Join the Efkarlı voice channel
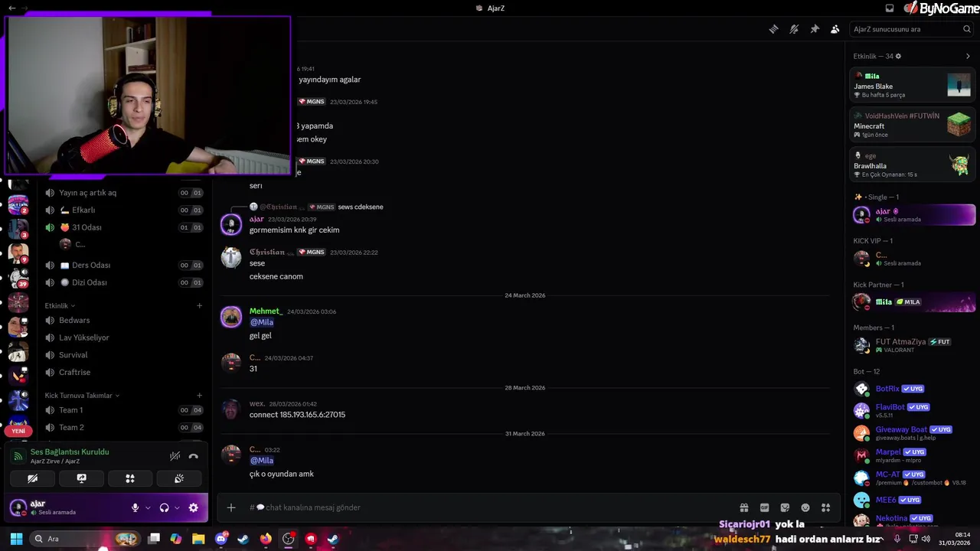This screenshot has width=980, height=551. coord(122,210)
